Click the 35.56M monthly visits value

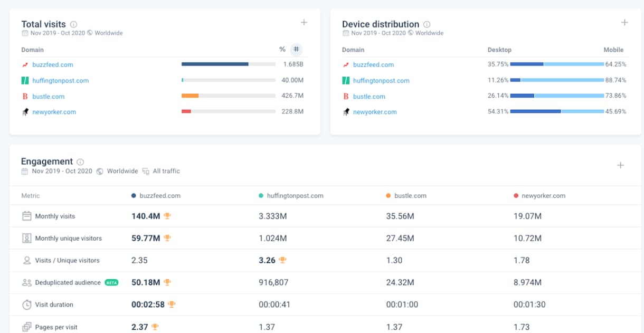(x=400, y=216)
